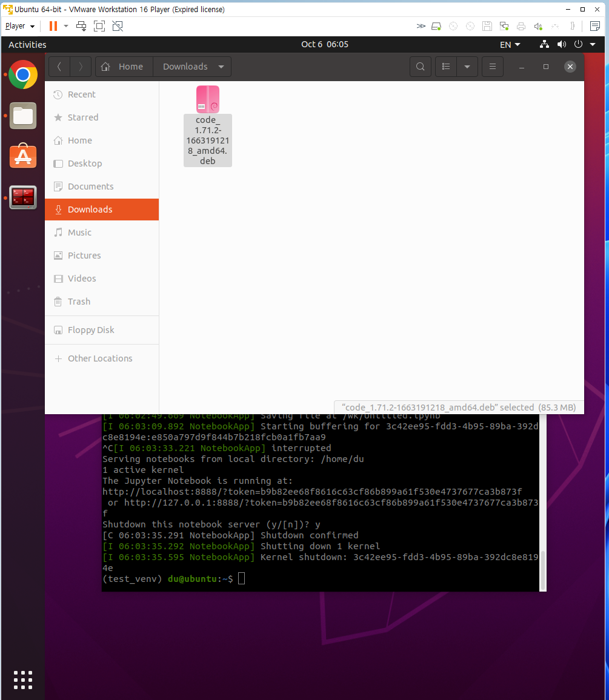Click 'Serving notebooks from local directory' line
The image size is (609, 700).
pos(233,459)
